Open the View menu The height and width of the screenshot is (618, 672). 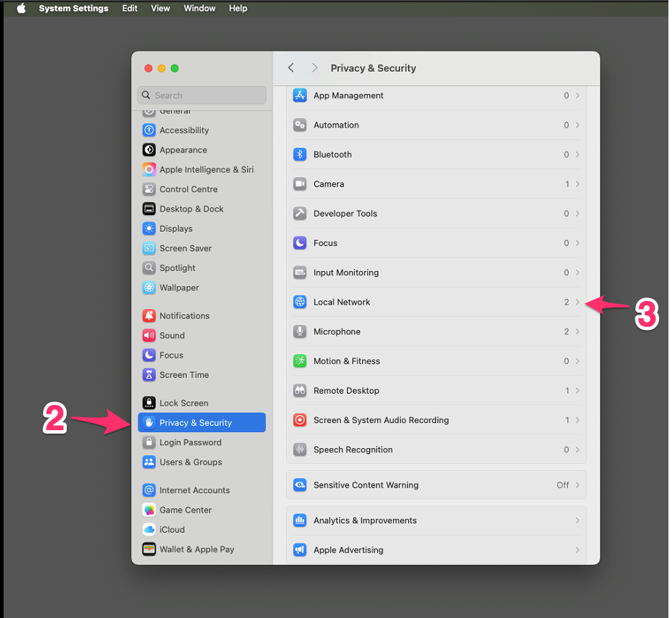(x=160, y=8)
